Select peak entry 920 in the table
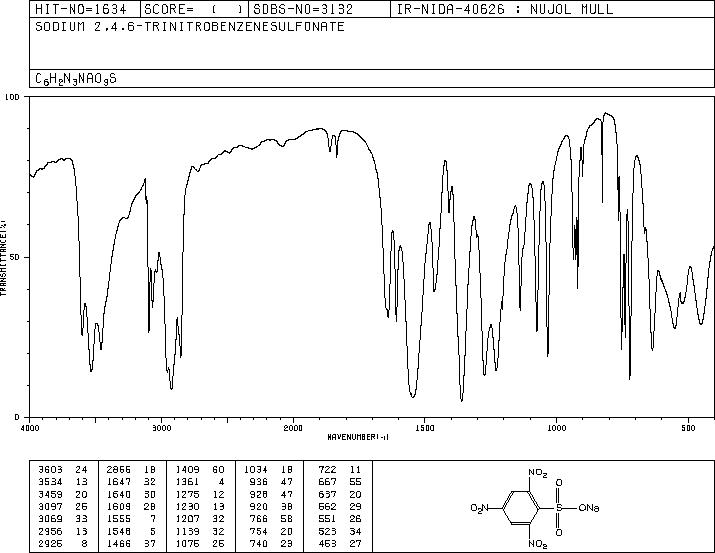Screen dimensions: 715x553 [272, 506]
